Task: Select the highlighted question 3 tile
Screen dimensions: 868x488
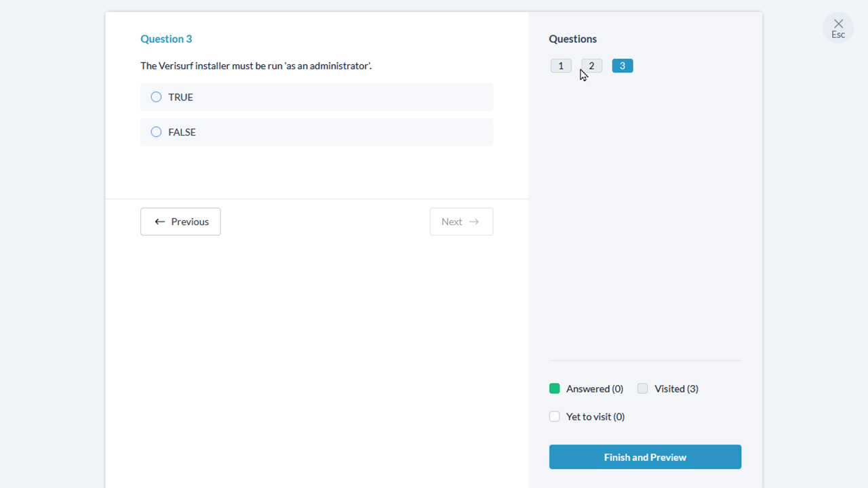Action: (x=623, y=66)
